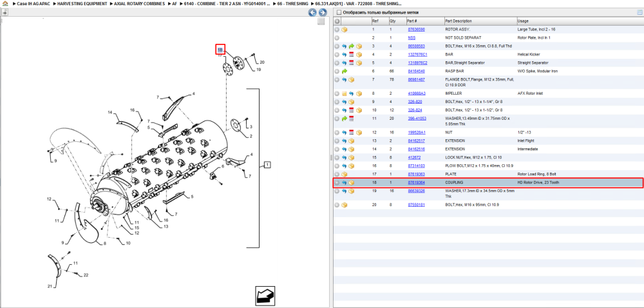Sort by the Usage column header
Viewport: 644px width, 308px height.
click(523, 21)
